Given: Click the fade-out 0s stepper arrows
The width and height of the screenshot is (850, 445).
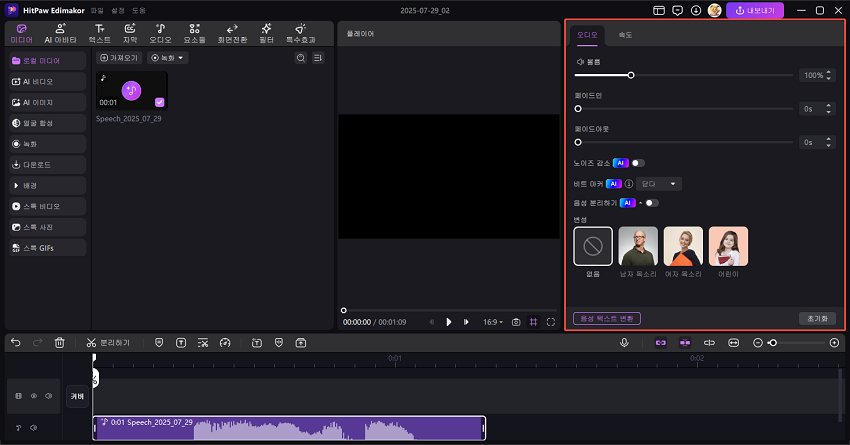Looking at the screenshot, I should coord(828,143).
